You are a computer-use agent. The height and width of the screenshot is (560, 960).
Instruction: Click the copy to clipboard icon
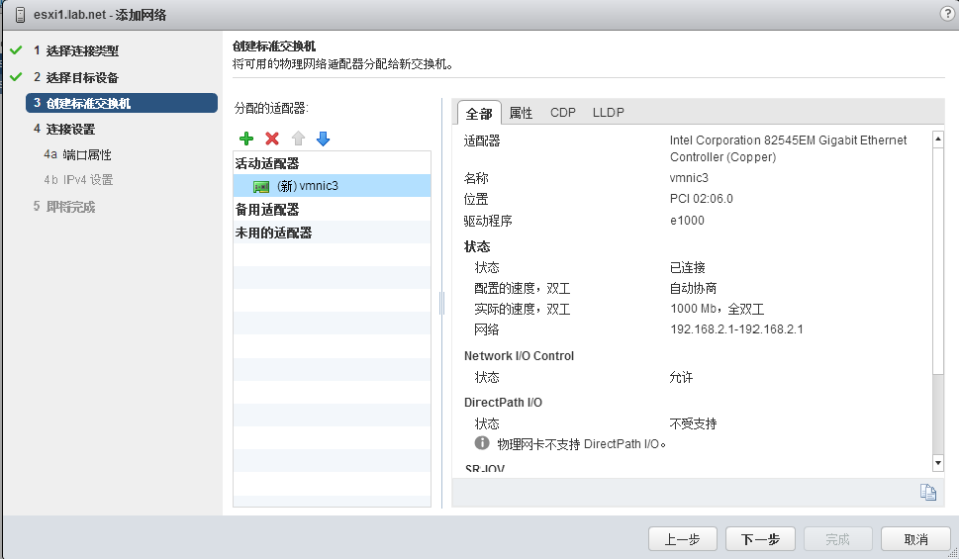[928, 492]
